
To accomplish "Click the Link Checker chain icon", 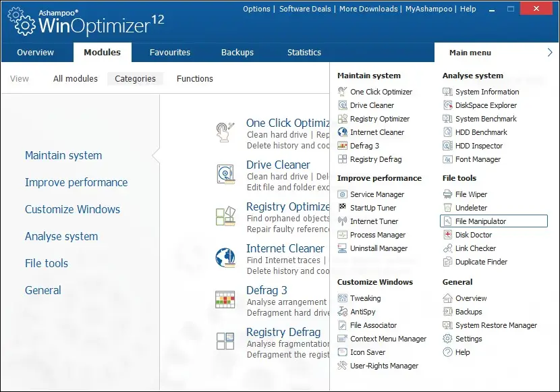I will pyautogui.click(x=447, y=248).
